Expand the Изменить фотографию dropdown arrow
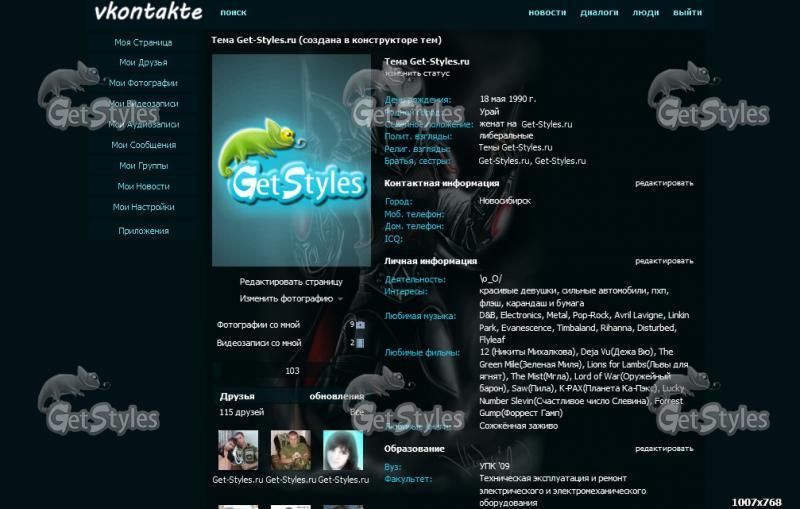800x509 pixels. [x=340, y=299]
